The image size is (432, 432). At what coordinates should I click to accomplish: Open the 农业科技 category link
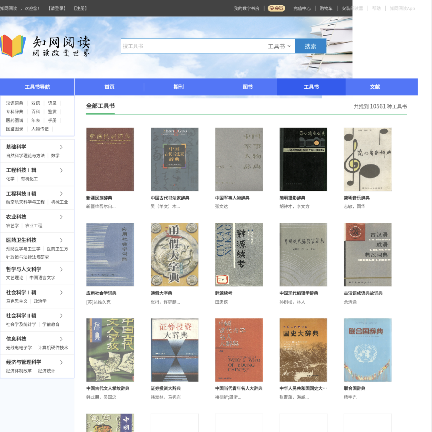[x=16, y=217]
